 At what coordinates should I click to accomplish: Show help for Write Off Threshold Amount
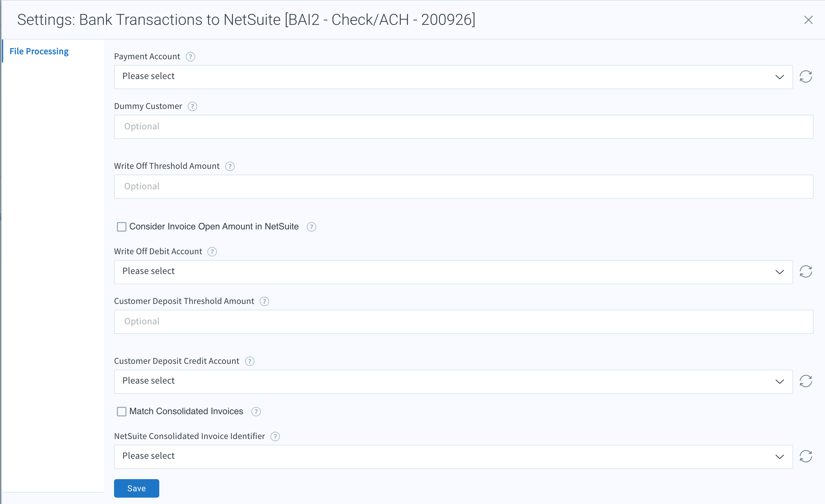tap(230, 166)
